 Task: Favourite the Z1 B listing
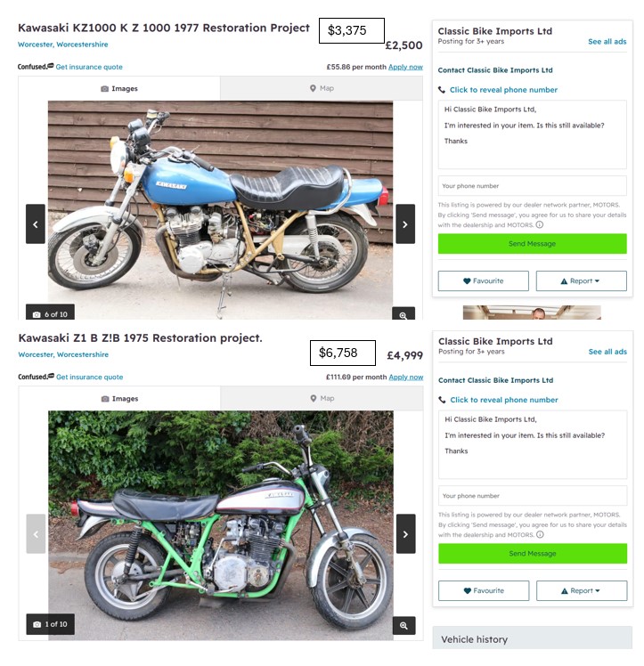click(484, 590)
